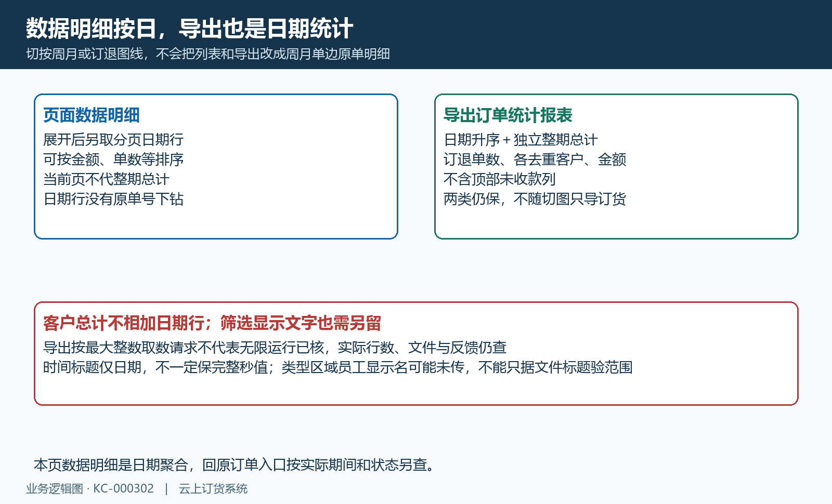Image resolution: width=832 pixels, height=504 pixels.
Task: Click the line 日期升序＋独立整期总计
Action: tap(521, 140)
